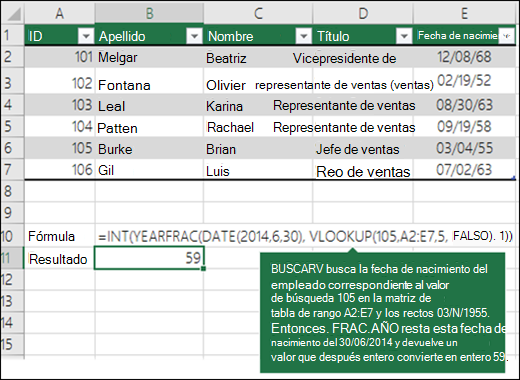
Task: Select row 3 header
Action: pos(12,81)
